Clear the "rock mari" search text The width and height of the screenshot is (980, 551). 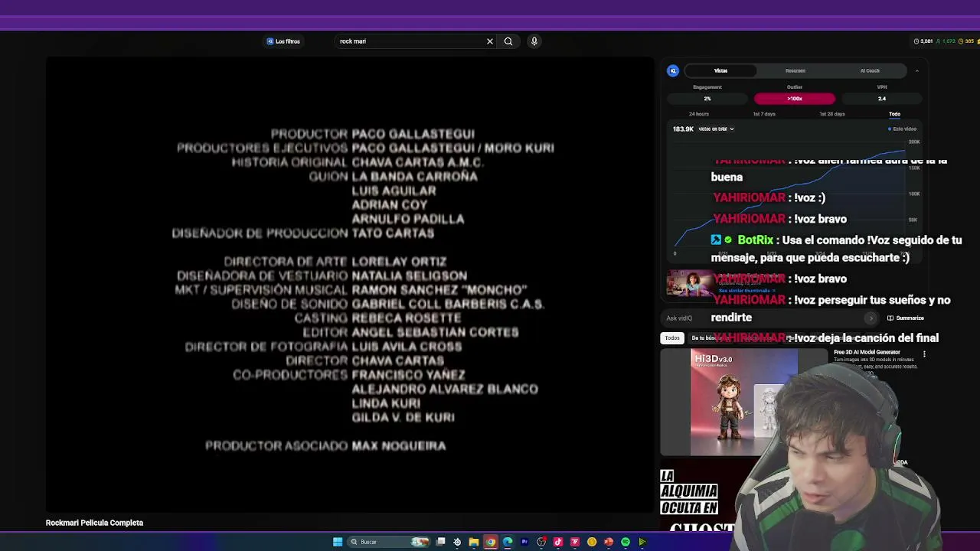490,41
